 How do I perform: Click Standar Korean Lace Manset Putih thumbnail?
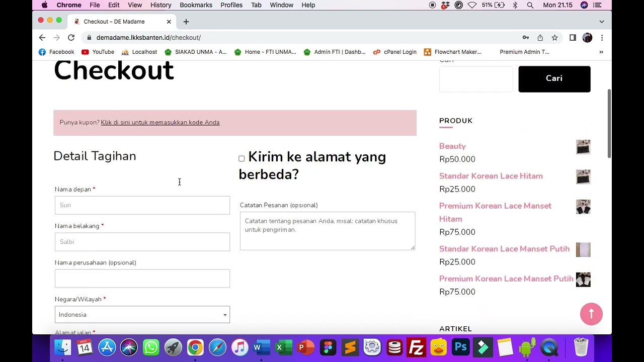(x=583, y=250)
